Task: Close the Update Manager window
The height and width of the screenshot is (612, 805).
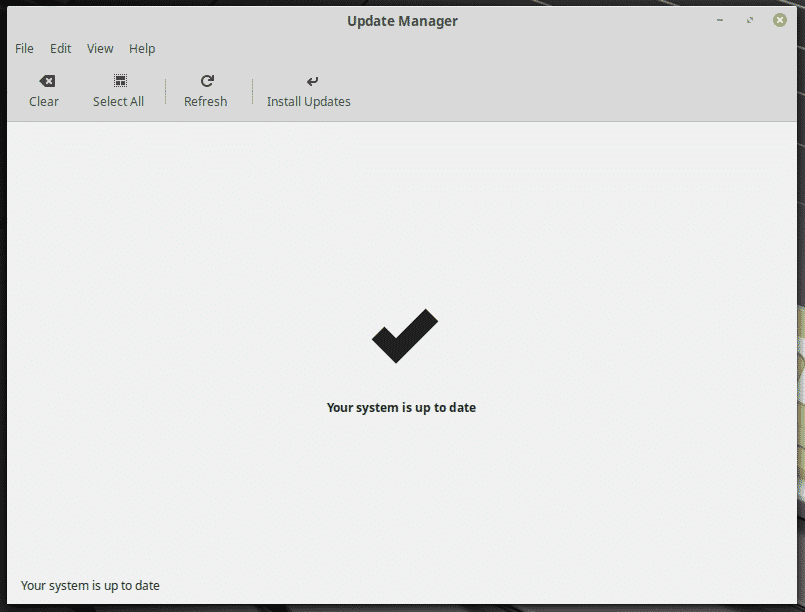Action: pos(780,20)
